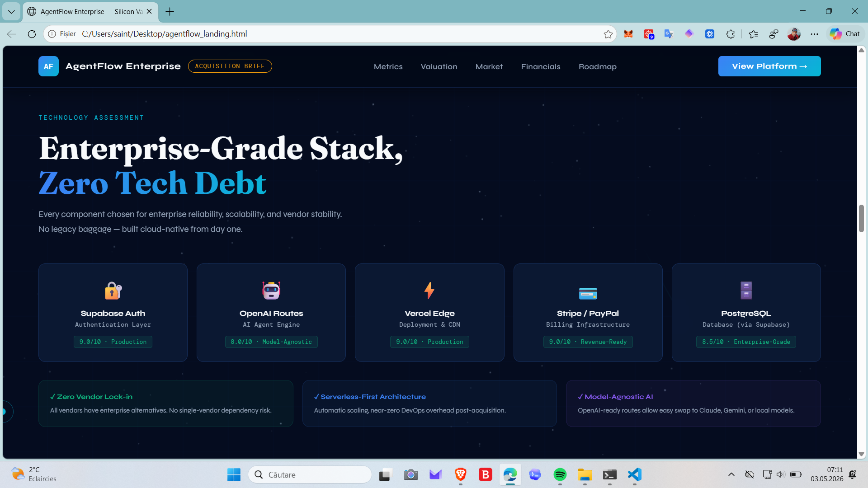The width and height of the screenshot is (868, 488).
Task: Open the weather widget showing 2°C
Action: 34,474
